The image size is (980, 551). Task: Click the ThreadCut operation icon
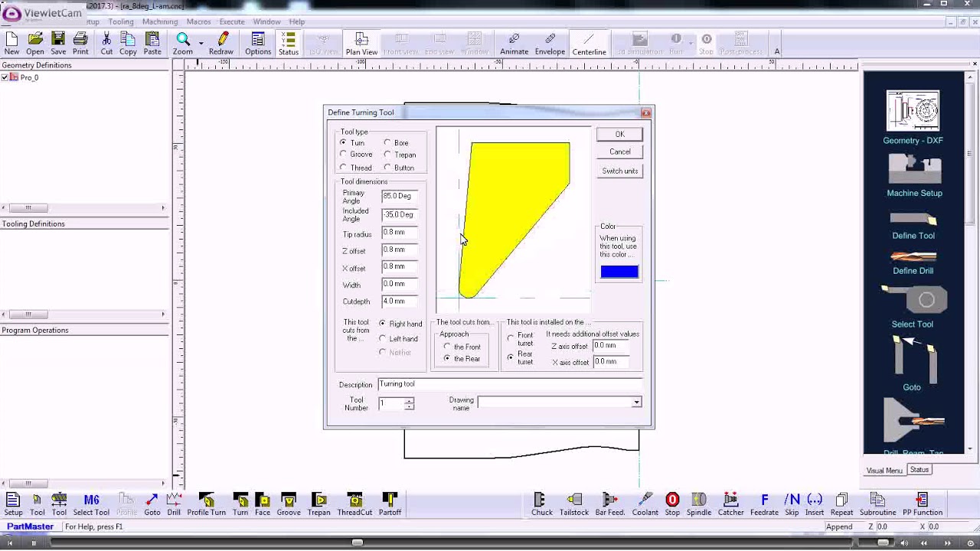[x=354, y=504]
